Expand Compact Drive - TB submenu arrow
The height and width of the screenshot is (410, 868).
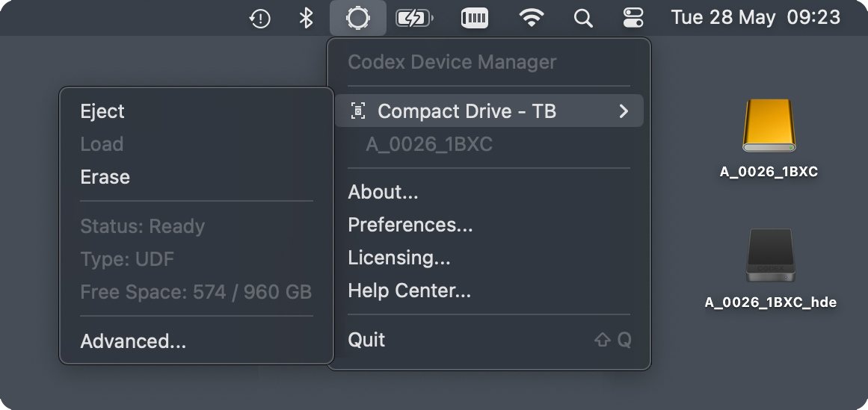624,111
